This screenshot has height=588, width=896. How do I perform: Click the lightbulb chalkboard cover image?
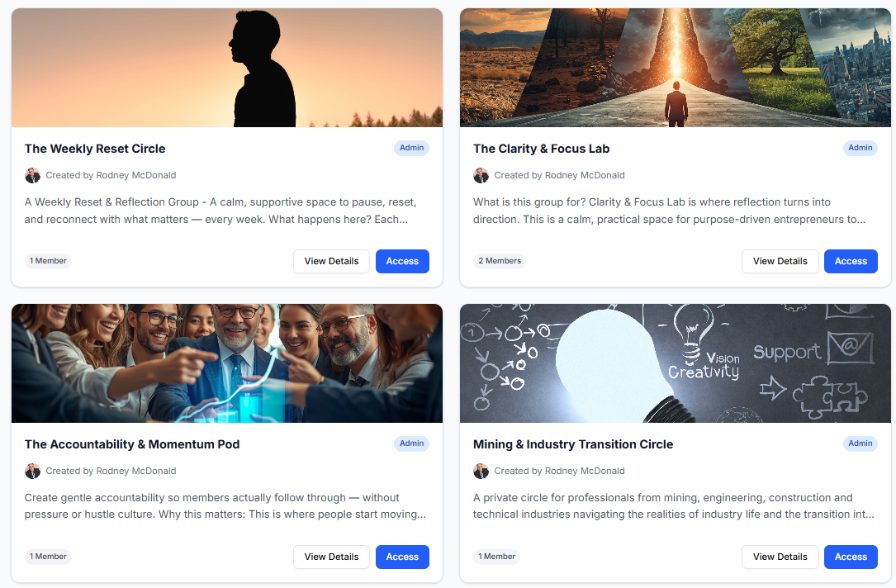click(x=676, y=363)
